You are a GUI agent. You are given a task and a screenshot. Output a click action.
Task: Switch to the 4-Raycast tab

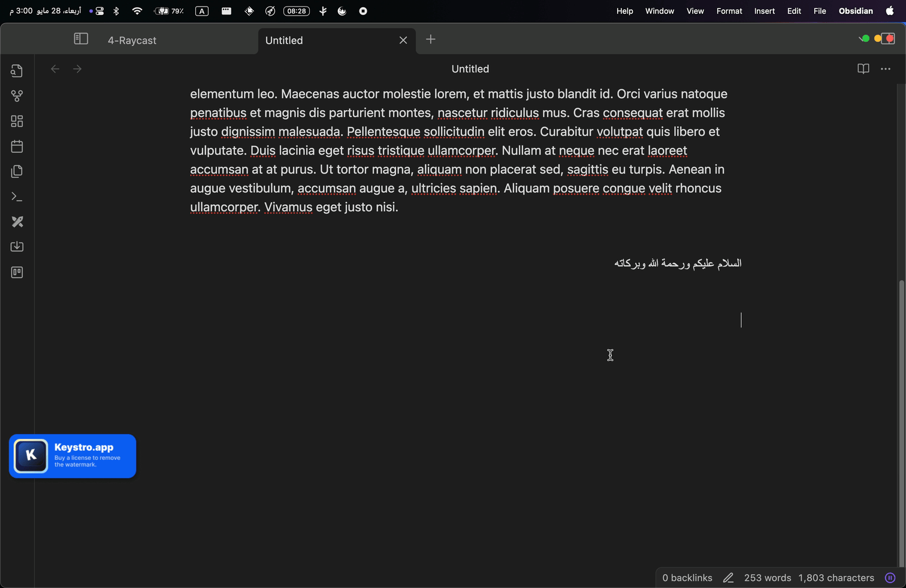pos(132,40)
